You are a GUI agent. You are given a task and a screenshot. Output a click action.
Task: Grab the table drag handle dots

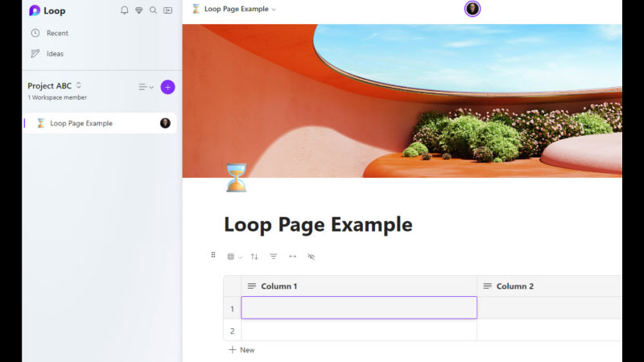point(213,255)
